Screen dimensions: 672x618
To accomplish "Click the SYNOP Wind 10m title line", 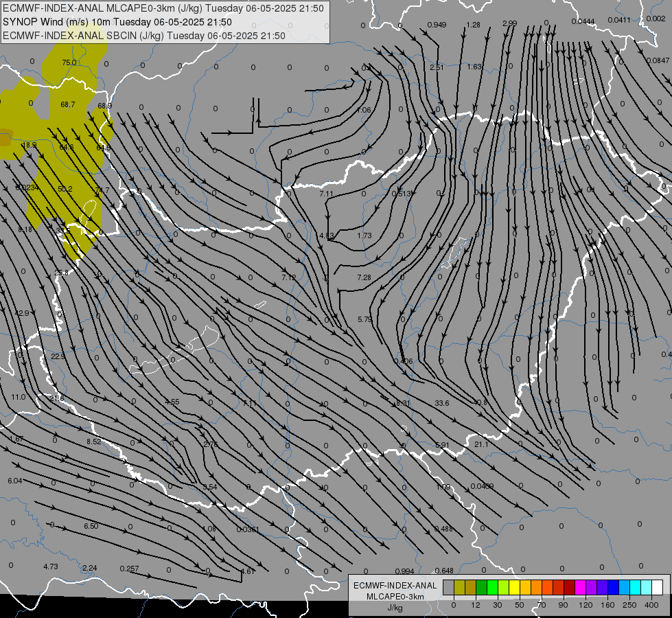I will 117,22.
